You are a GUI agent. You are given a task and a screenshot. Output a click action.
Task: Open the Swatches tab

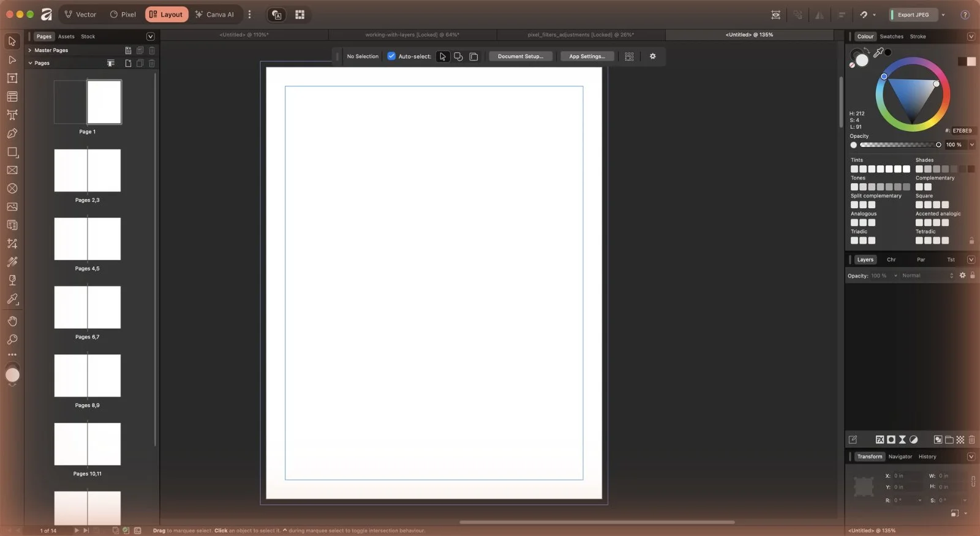(892, 37)
